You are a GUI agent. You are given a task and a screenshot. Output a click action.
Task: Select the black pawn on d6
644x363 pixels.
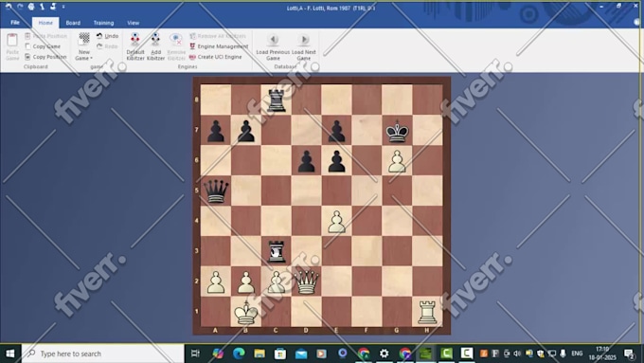point(307,161)
